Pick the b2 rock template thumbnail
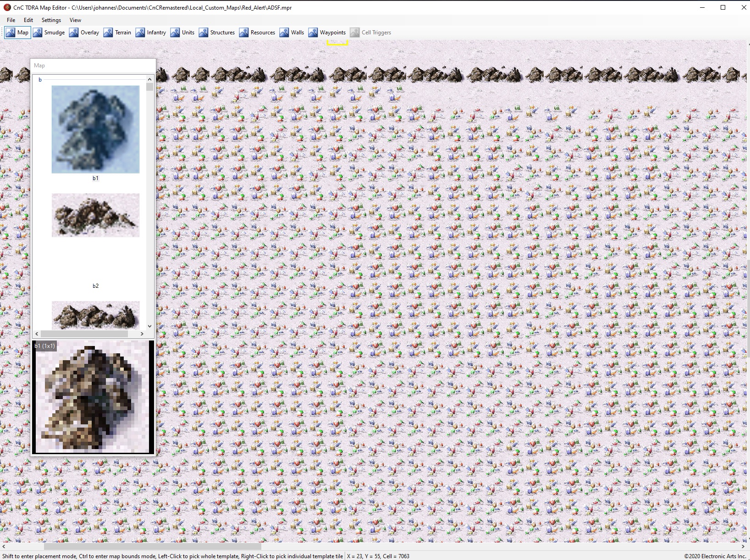The image size is (750, 560). (x=95, y=215)
